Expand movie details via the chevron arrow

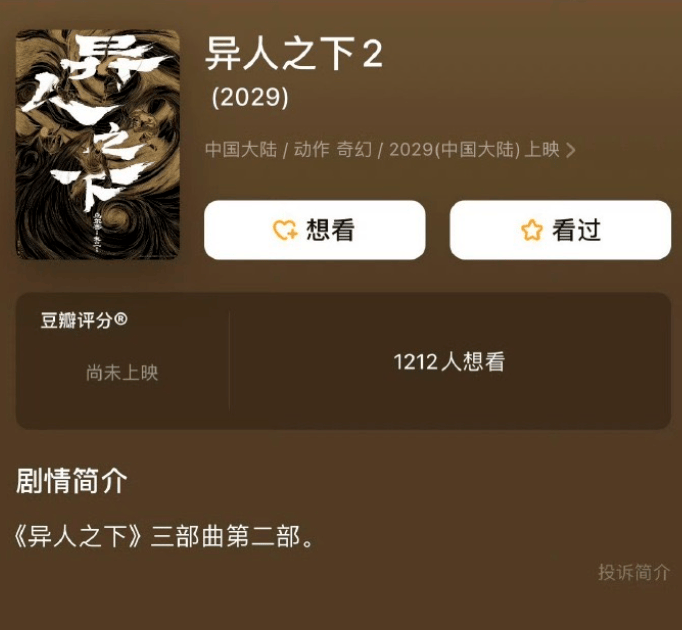[x=570, y=151]
